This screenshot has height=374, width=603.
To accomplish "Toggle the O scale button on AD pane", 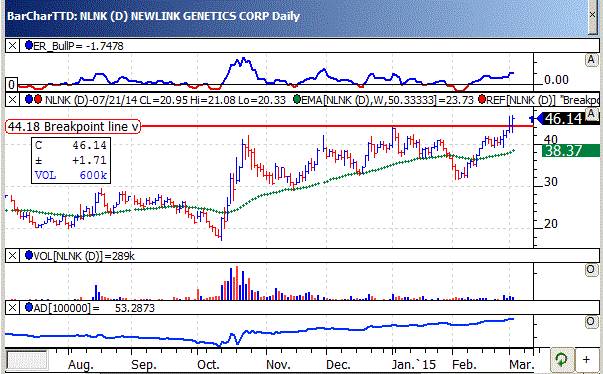I will [591, 322].
